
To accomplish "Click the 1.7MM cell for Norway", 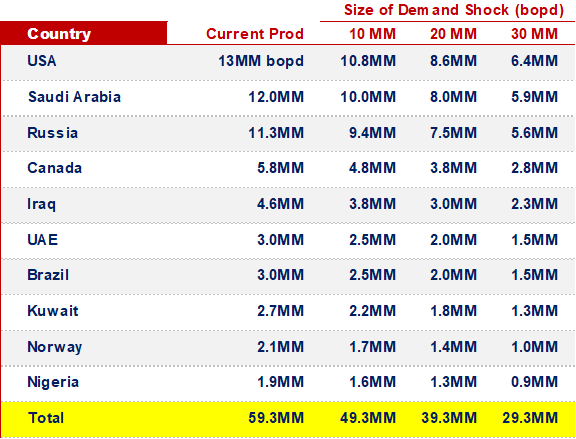I will coord(372,347).
